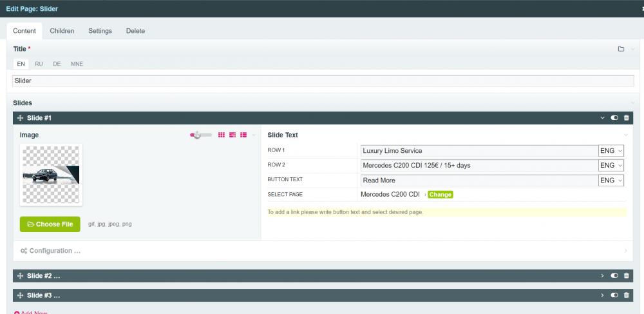
Task: Toggle Slide #1 on/off switch
Action: [614, 118]
